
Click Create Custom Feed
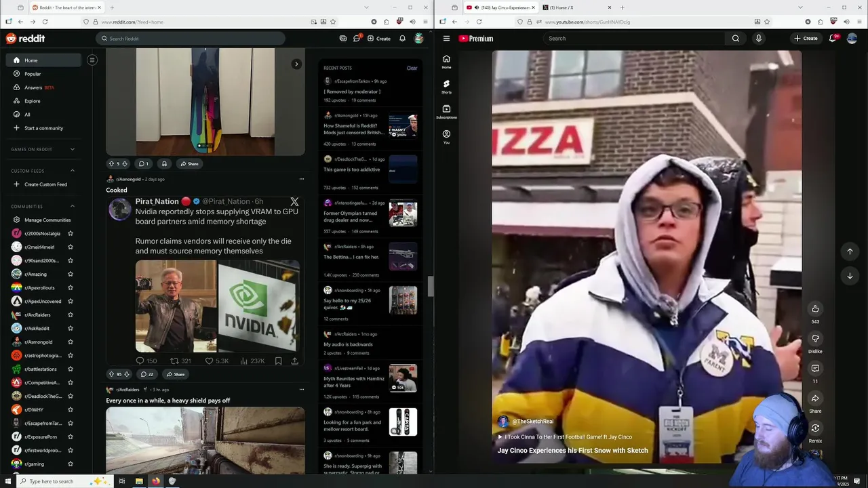(x=44, y=184)
